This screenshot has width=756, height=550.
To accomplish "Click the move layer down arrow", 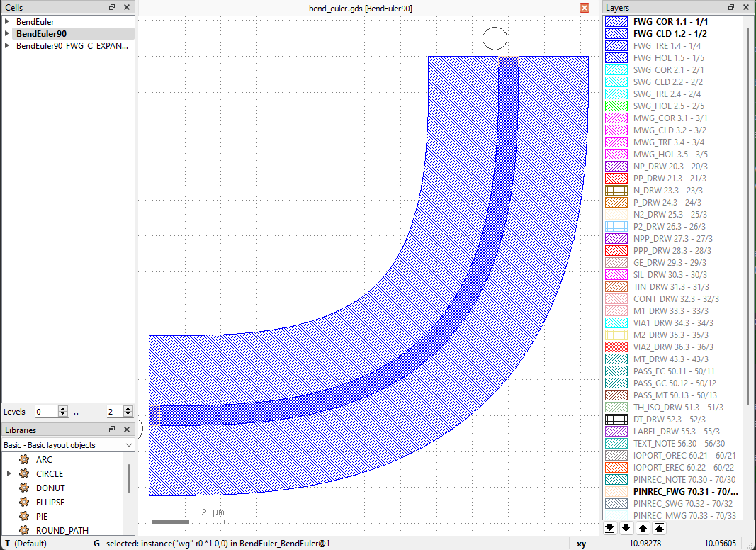I will tap(626, 528).
